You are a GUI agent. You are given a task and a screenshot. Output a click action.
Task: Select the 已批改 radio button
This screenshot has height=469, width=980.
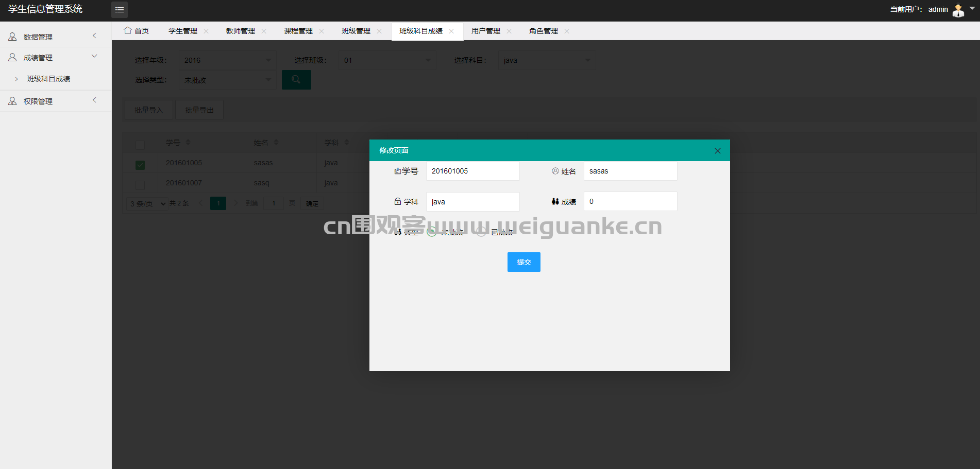pos(481,232)
